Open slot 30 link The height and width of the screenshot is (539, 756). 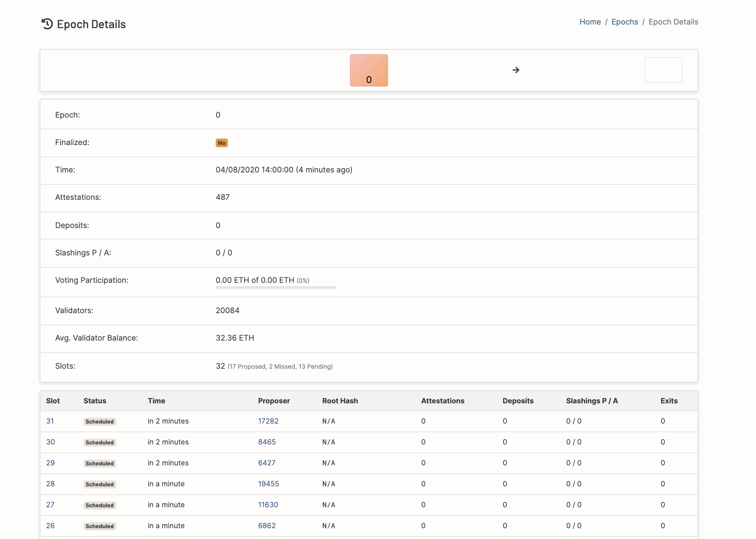tap(50, 442)
